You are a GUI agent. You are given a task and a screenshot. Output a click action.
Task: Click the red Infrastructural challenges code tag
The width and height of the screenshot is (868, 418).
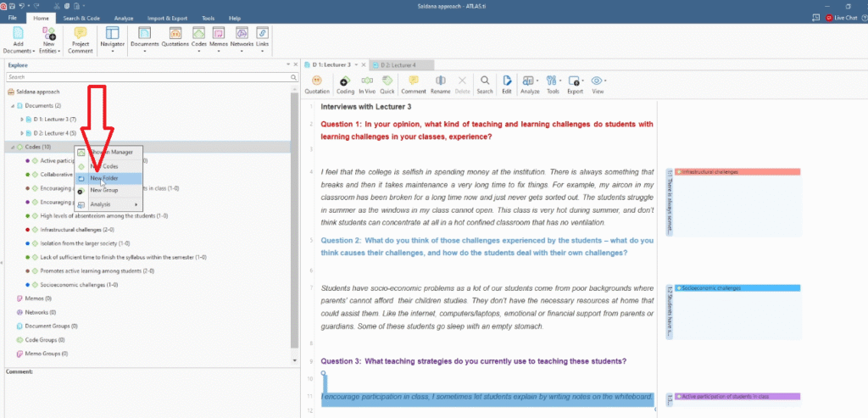click(736, 172)
